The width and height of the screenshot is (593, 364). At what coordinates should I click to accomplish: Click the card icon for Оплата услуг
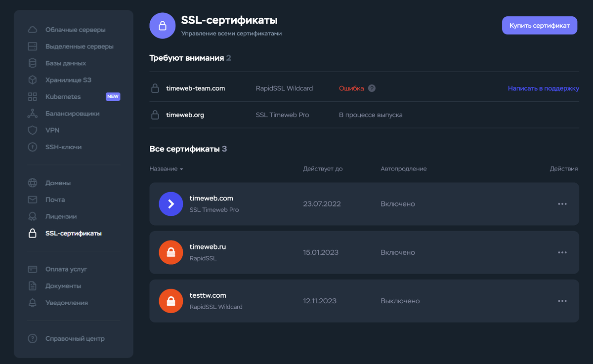click(33, 269)
